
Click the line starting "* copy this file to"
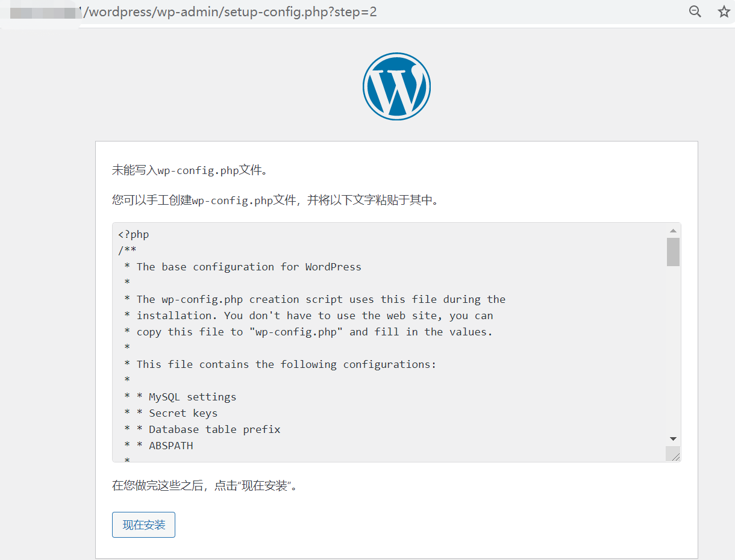click(308, 332)
